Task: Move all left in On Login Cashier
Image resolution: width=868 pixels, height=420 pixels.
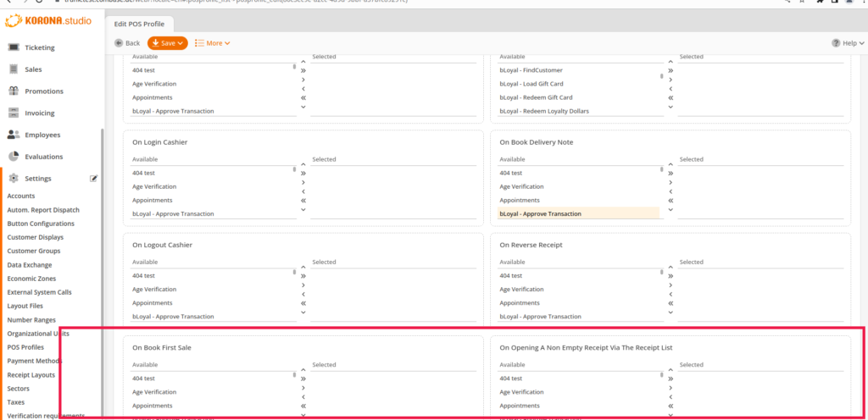Action: click(x=303, y=201)
